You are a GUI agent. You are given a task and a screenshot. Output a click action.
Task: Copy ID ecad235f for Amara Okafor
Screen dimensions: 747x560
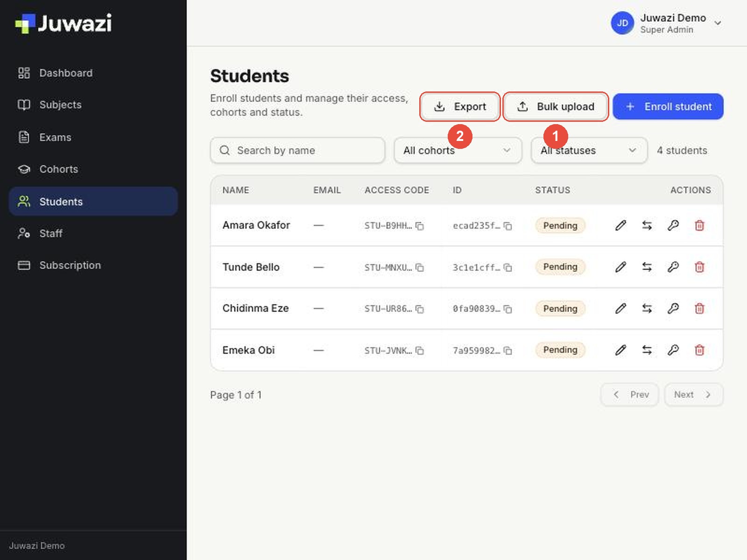point(507,226)
